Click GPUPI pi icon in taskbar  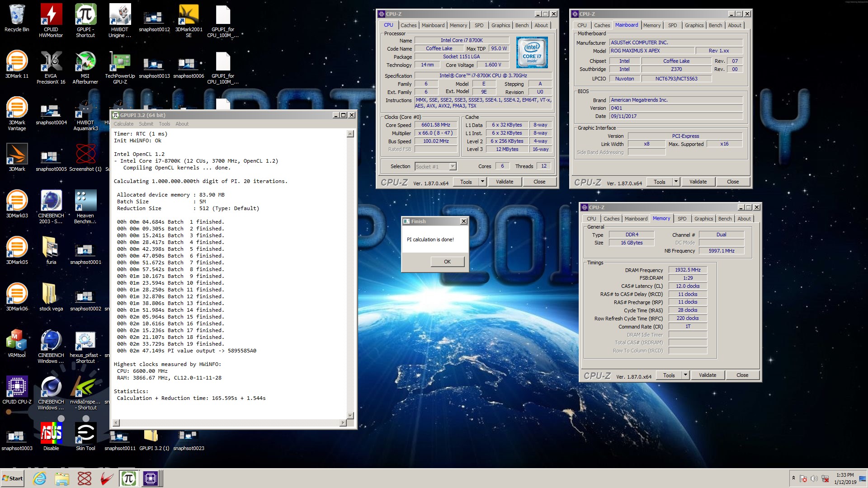click(x=129, y=478)
